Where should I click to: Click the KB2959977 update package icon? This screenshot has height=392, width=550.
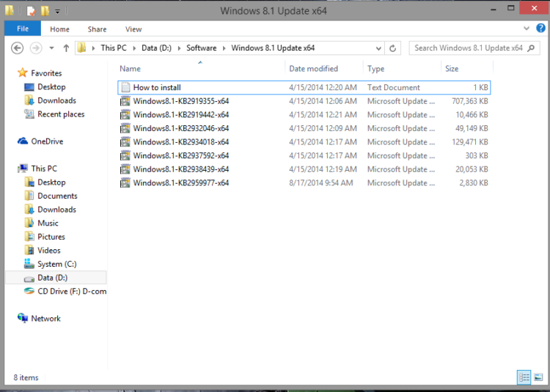coord(125,183)
